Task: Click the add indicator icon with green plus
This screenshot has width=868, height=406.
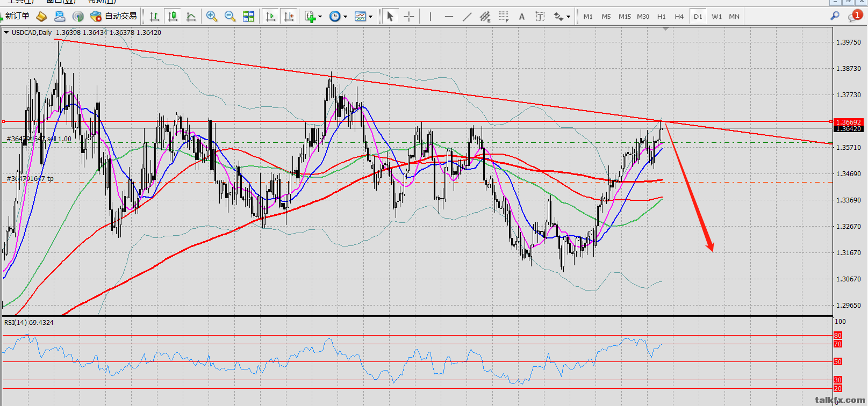Action: [310, 16]
